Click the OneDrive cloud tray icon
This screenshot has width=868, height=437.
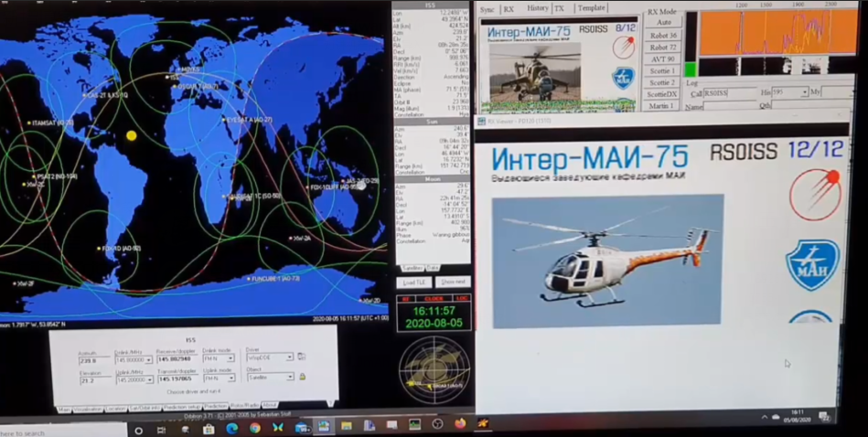[x=777, y=416]
